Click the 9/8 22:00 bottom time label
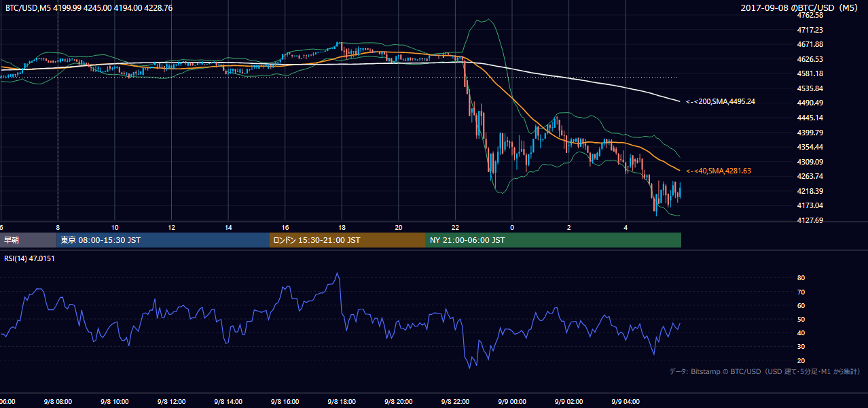Screen dimensions: 868x408 [x=456, y=402]
